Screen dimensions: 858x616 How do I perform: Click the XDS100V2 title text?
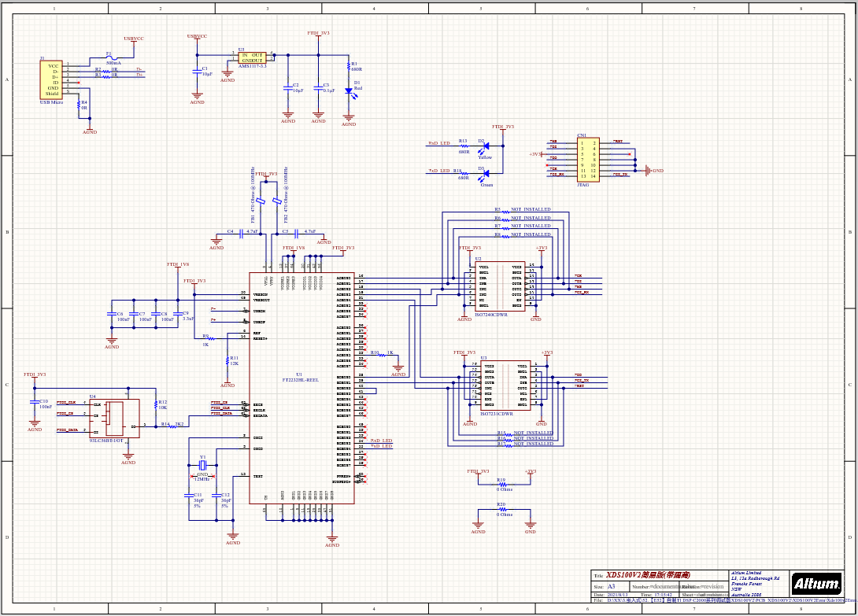(x=648, y=575)
